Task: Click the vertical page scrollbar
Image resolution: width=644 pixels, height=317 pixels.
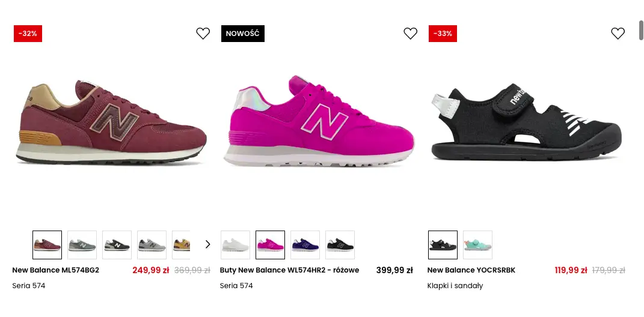Action: pyautogui.click(x=641, y=30)
